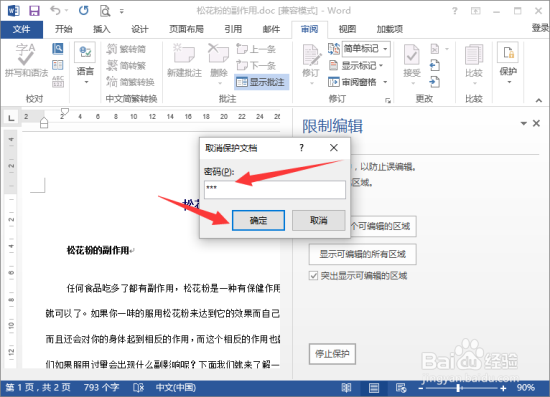Switch to References (引用) tab
Screen dimensions: 550x397
point(233,29)
